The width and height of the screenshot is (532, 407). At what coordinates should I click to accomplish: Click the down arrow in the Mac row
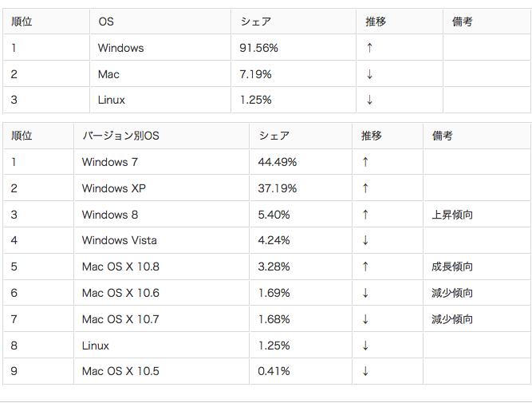tap(369, 74)
